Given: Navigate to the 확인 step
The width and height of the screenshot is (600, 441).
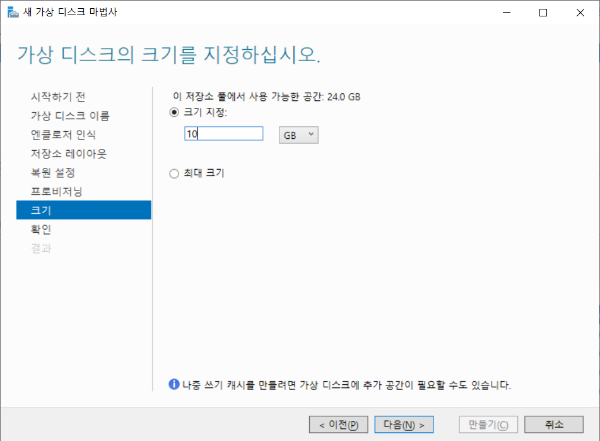Looking at the screenshot, I should point(41,229).
